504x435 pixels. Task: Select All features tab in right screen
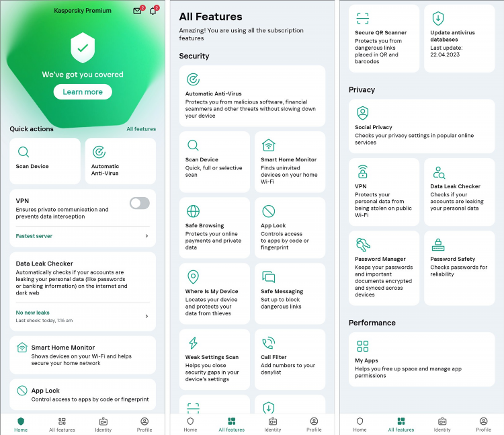(401, 425)
